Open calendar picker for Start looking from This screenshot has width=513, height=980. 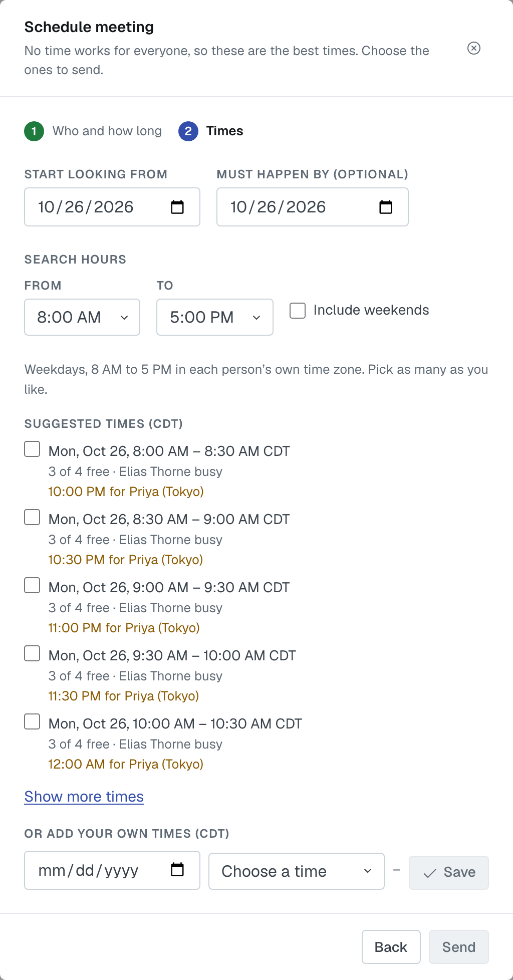tap(177, 207)
